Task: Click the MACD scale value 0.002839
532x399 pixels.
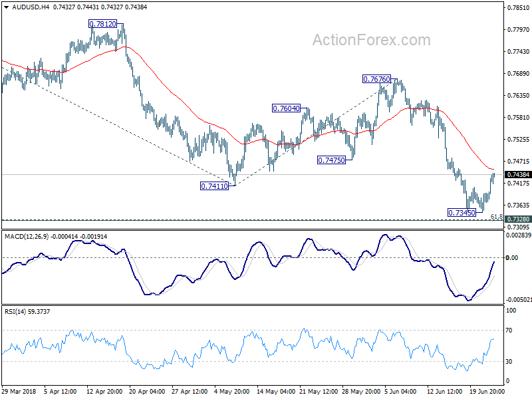Action: 518,235
